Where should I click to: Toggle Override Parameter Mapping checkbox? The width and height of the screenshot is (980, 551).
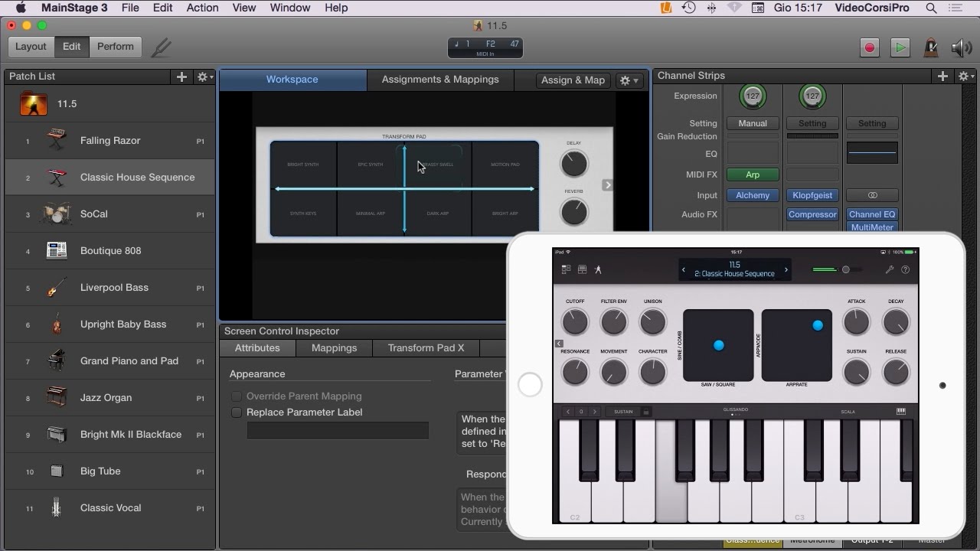click(237, 396)
